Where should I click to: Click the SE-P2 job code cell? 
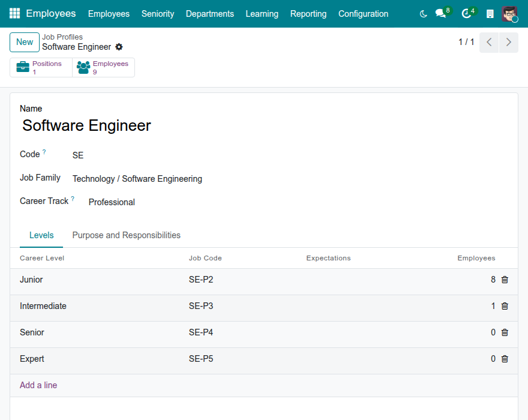pos(201,280)
